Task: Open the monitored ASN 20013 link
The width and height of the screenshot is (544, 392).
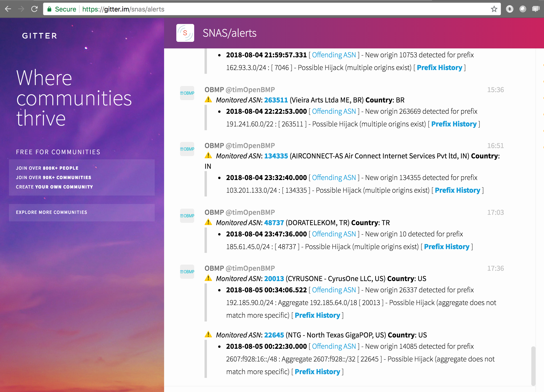Action: pyautogui.click(x=274, y=278)
